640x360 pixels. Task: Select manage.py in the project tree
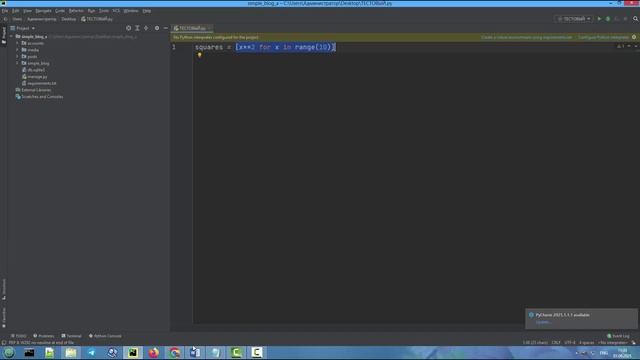click(35, 76)
